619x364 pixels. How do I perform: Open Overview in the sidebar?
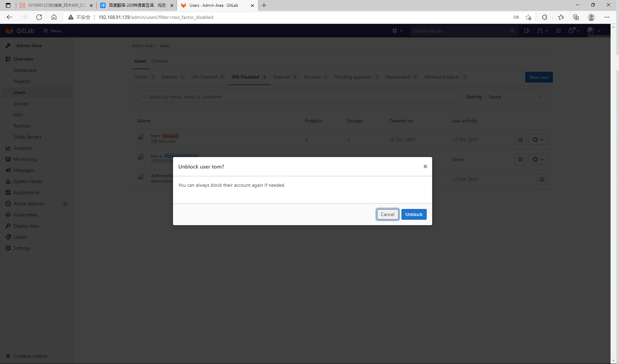[23, 59]
